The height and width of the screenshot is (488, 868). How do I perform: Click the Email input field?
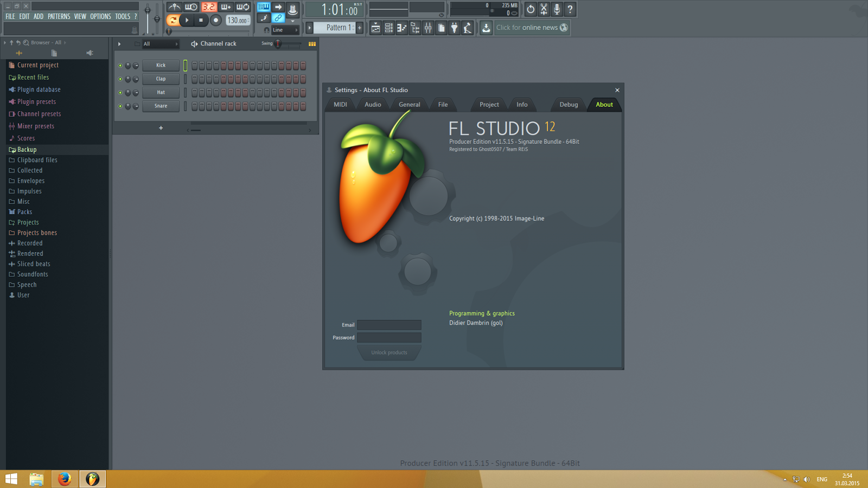[389, 325]
